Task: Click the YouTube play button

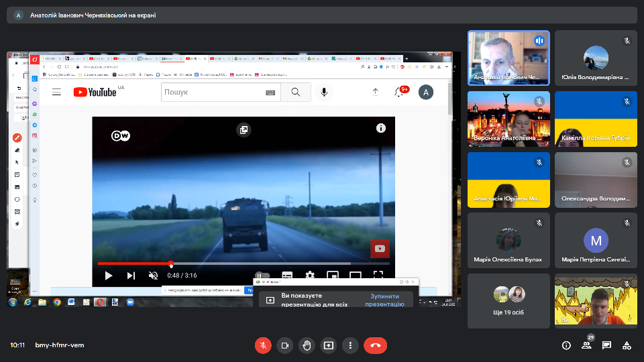Action: tap(109, 276)
